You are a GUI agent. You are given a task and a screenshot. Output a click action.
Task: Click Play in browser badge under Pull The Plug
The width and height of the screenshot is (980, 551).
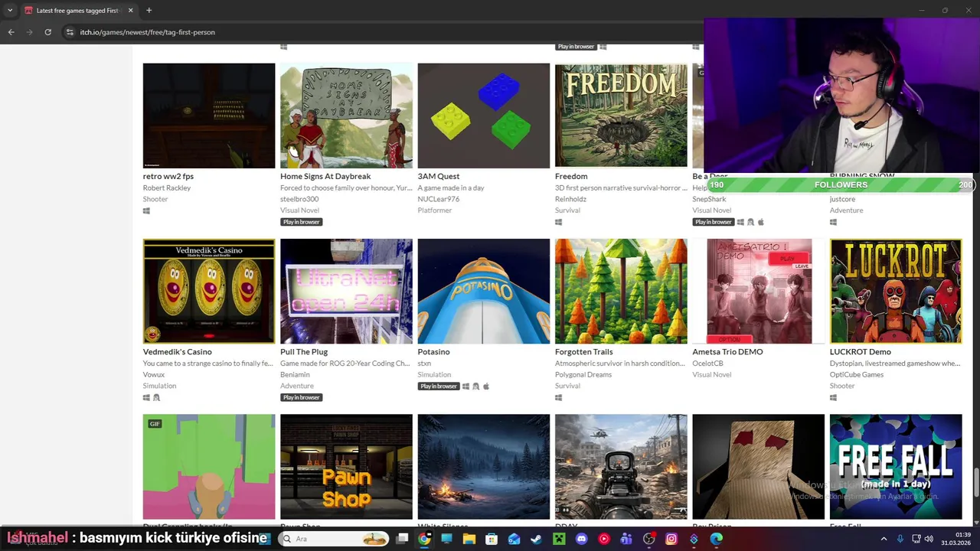301,397
